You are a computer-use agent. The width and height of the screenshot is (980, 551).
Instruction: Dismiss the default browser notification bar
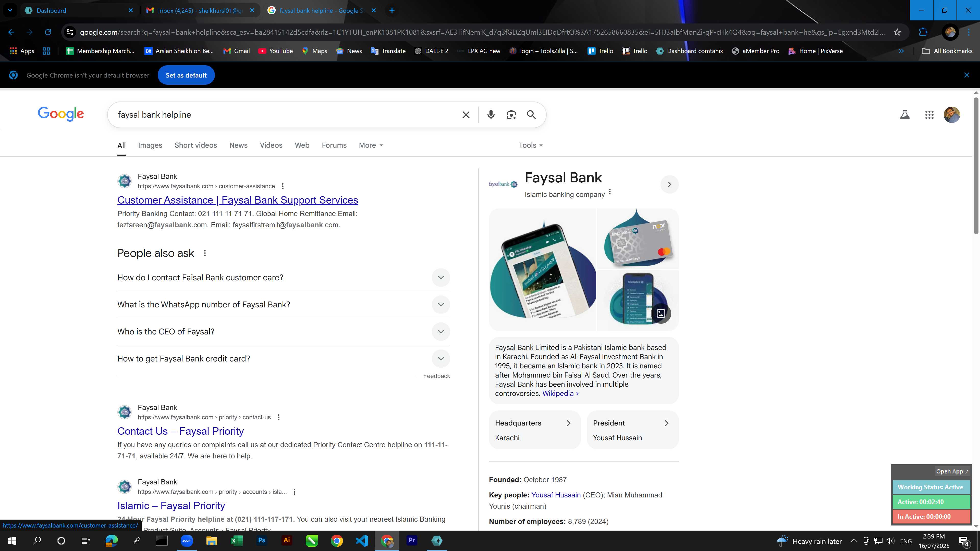[x=967, y=75]
